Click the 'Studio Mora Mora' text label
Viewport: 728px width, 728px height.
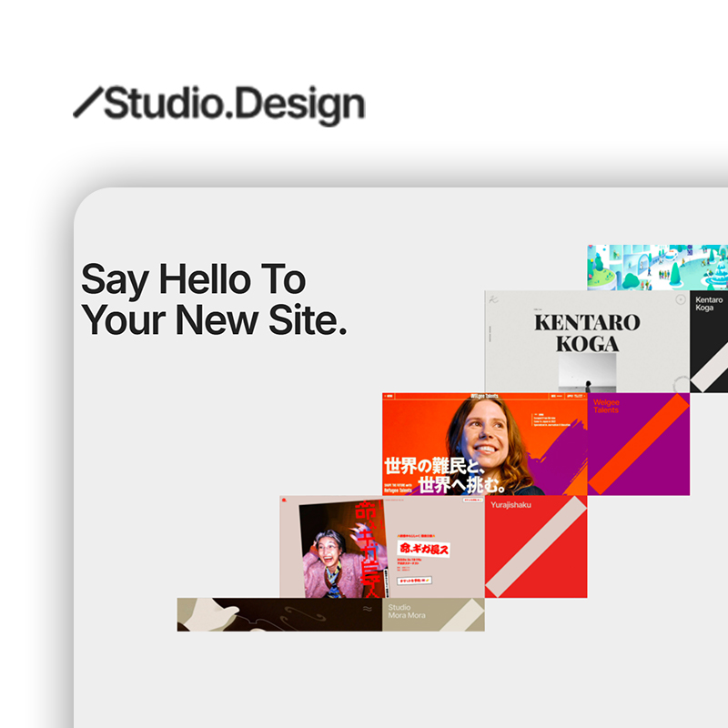pos(407,611)
